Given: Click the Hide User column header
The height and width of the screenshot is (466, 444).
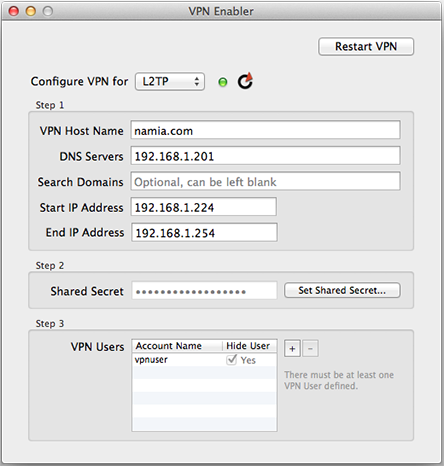Looking at the screenshot, I should [x=249, y=346].
